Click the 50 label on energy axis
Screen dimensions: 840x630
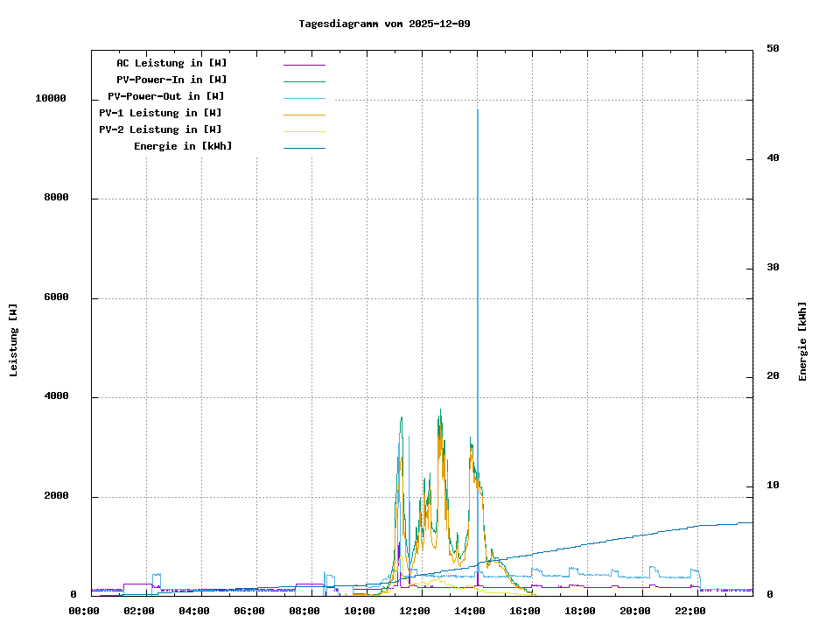[x=773, y=49]
